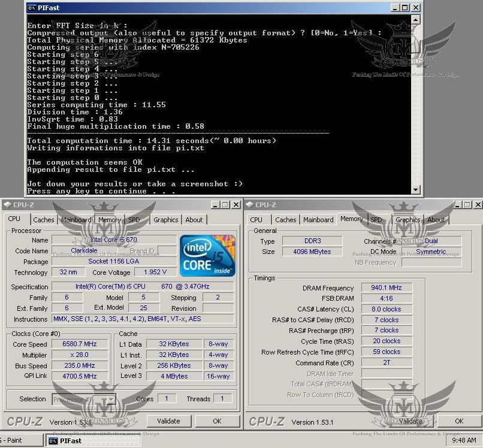
Task: Click the CPU-Z title icon in the Processor window
Action: pyautogui.click(x=8, y=205)
